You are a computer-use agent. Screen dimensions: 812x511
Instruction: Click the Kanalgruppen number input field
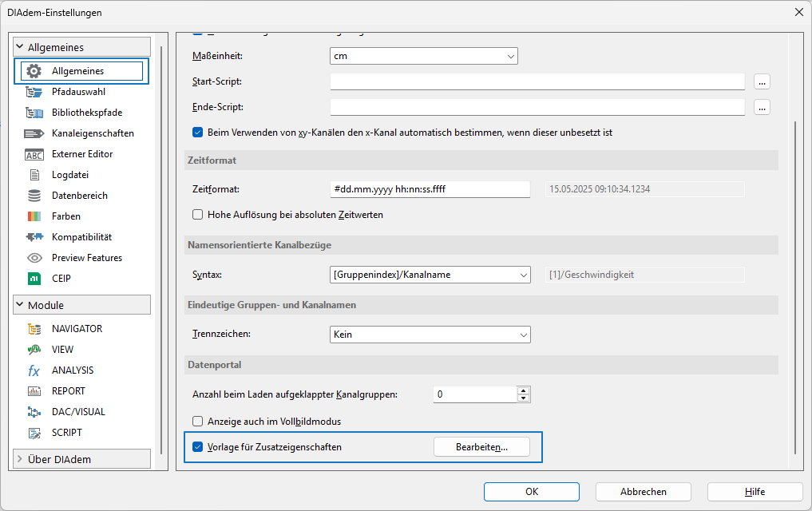coord(475,394)
